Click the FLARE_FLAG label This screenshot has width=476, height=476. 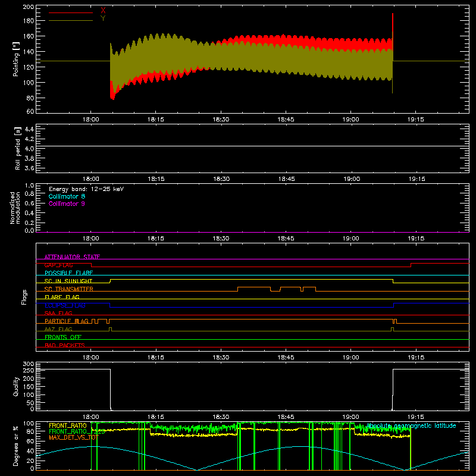(x=62, y=297)
